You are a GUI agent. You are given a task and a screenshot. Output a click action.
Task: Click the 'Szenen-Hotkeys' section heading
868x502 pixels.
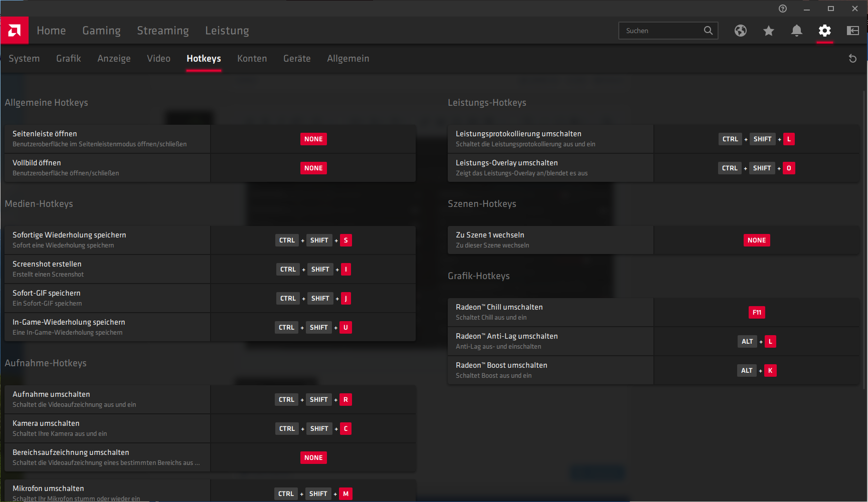tap(482, 204)
